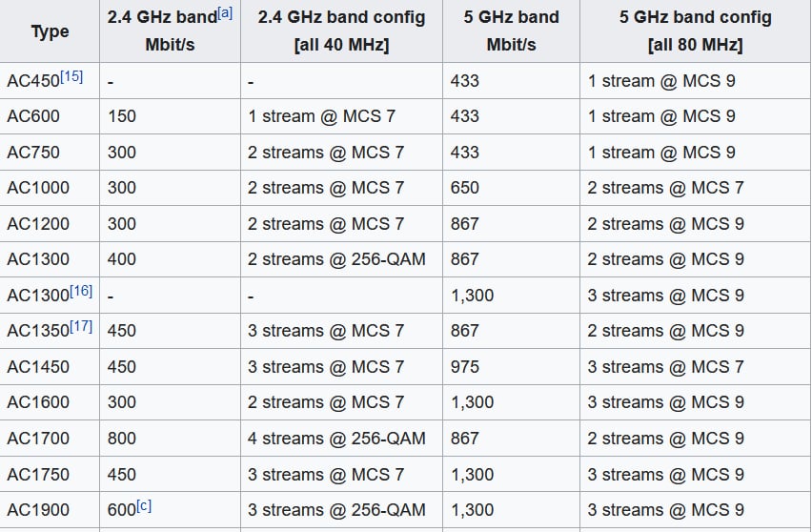Image resolution: width=812 pixels, height=532 pixels.
Task: Select the 800 value in AC1700 row
Action: pyautogui.click(x=122, y=439)
